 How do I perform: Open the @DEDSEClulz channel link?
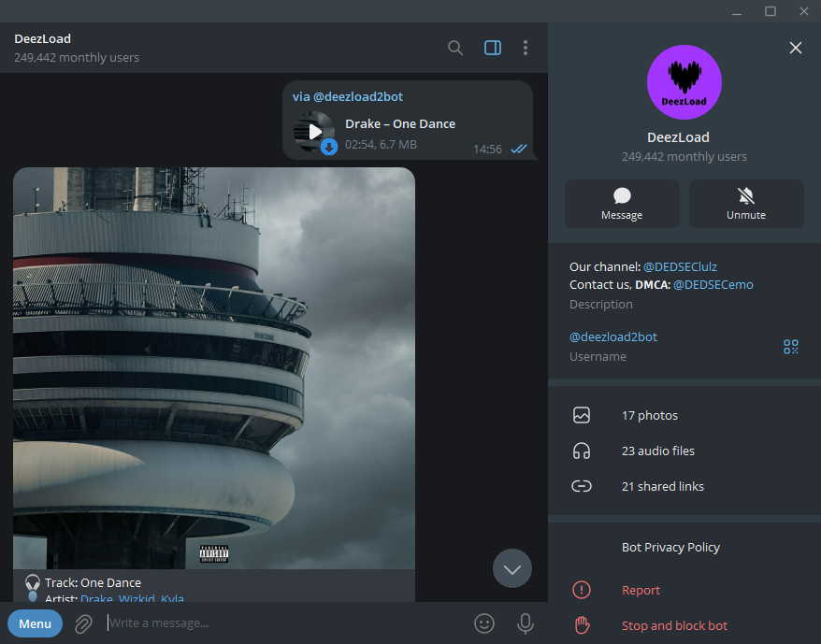pos(680,266)
